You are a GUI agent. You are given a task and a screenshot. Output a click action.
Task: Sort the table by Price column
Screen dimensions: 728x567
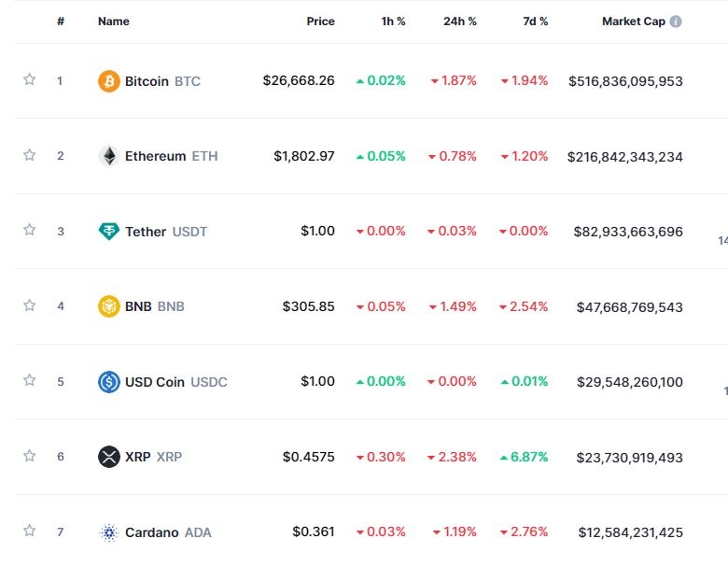[x=320, y=21]
